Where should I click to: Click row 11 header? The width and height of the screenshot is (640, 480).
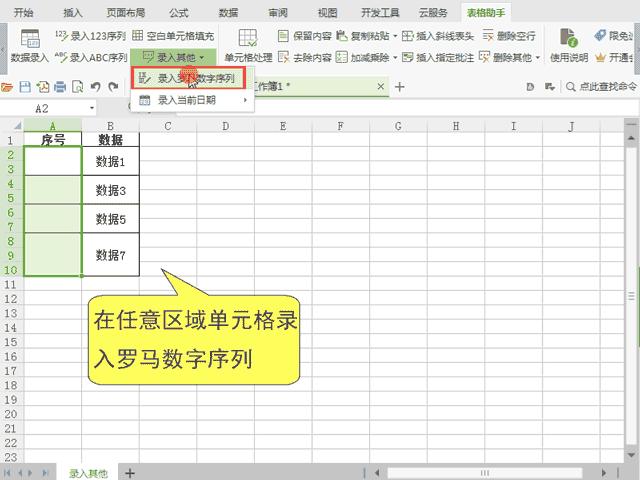pyautogui.click(x=11, y=284)
